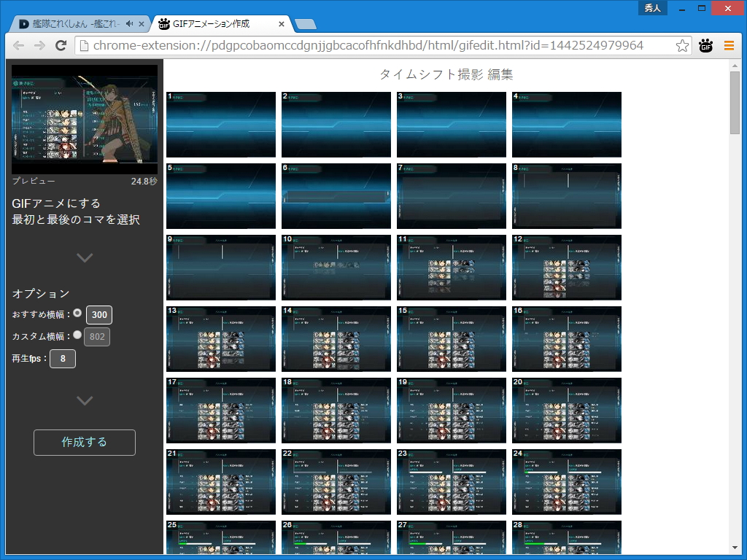Screen dimensions: 747x560
Task: Select frame 8 thumbnail
Action: click(567, 195)
